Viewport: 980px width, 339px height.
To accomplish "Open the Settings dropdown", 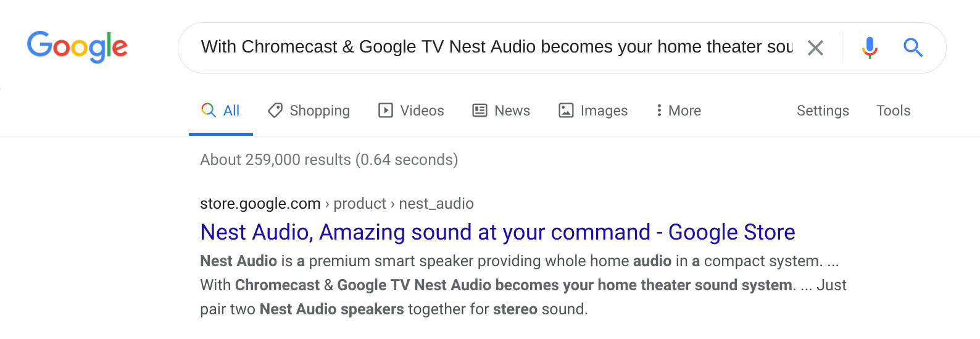I will 823,111.
